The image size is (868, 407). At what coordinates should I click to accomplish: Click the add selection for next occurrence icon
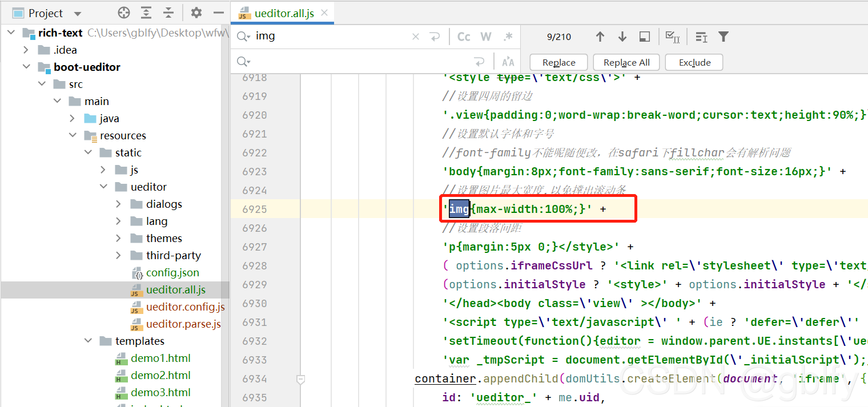[x=702, y=37]
